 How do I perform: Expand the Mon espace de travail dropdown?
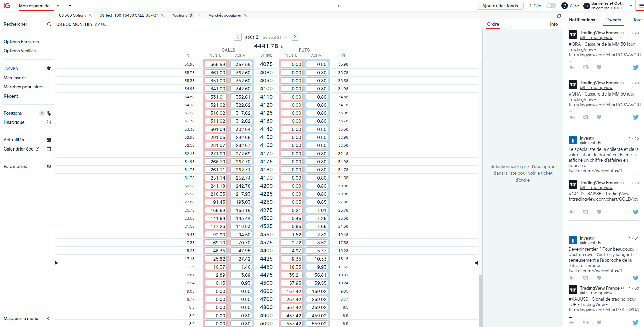pyautogui.click(x=58, y=6)
